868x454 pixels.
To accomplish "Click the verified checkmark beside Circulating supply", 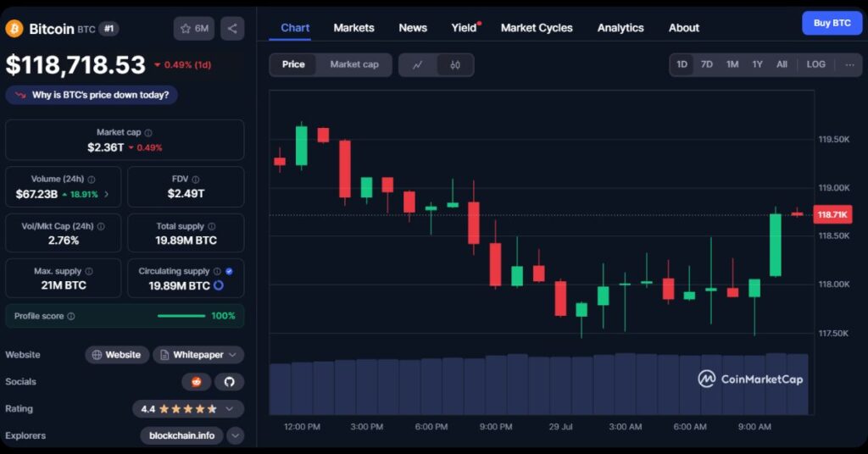I will [x=229, y=271].
